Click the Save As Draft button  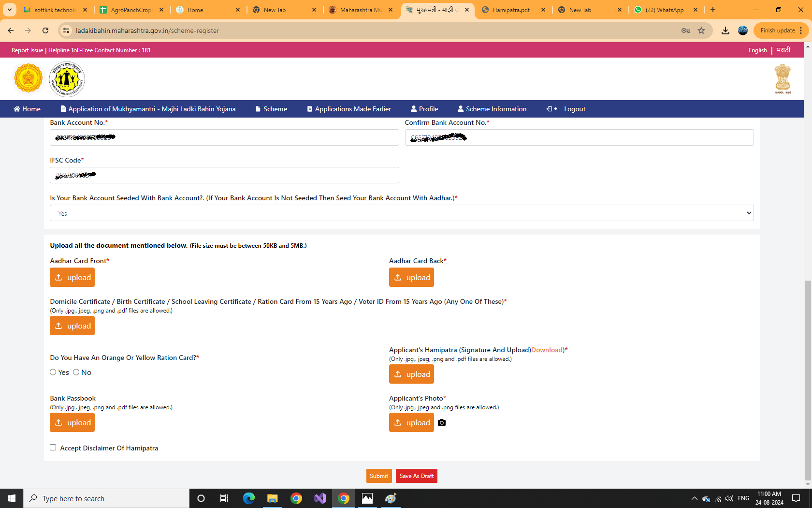416,476
